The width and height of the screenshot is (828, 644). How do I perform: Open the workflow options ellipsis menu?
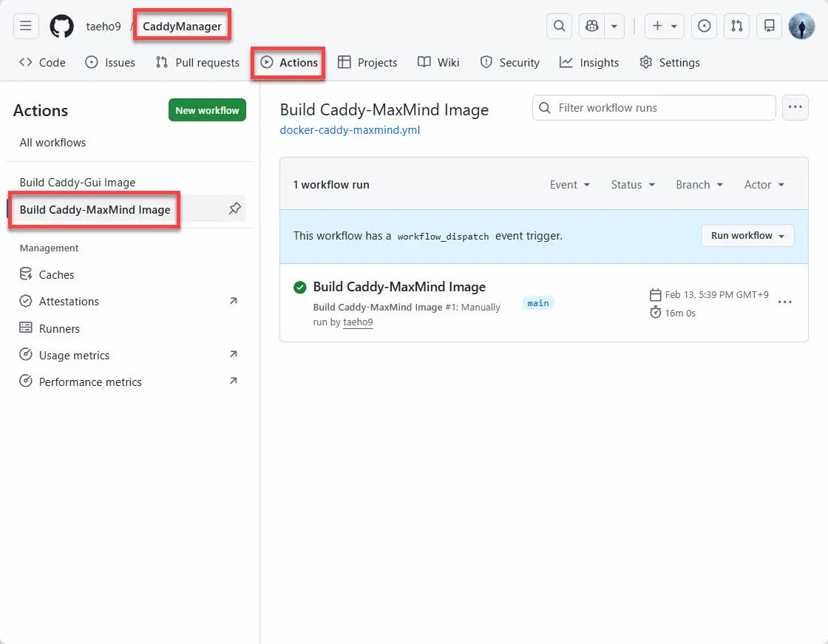tap(795, 107)
